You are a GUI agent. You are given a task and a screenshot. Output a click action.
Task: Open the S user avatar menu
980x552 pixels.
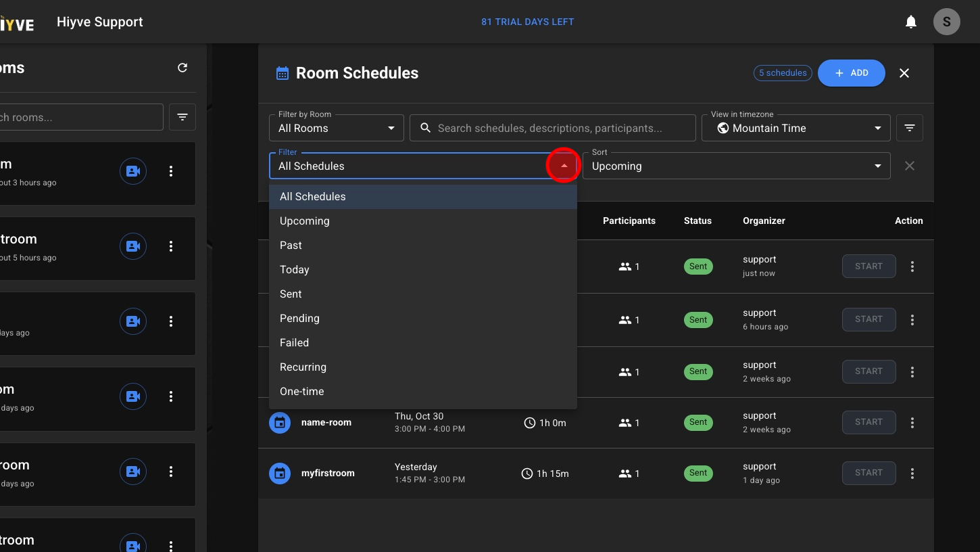coord(946,22)
